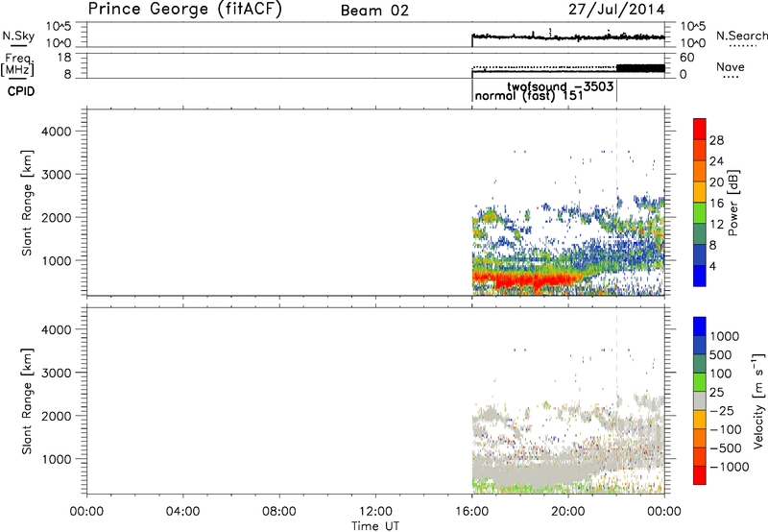
Task: Click the thick black frequency band after 22:00
Action: pyautogui.click(x=640, y=68)
